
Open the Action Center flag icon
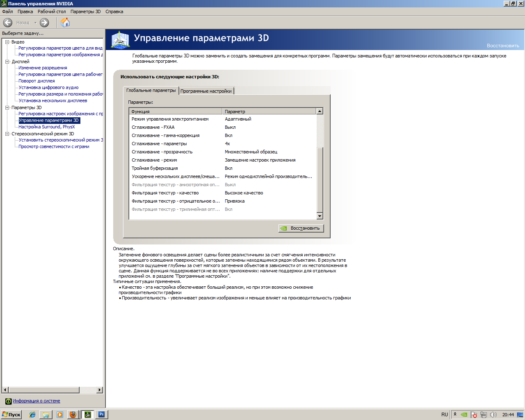474,415
